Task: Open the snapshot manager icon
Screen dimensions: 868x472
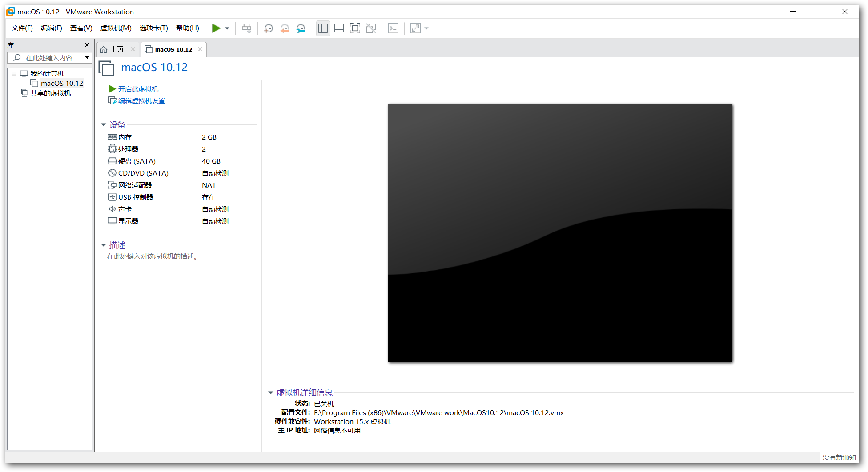Action: click(x=301, y=28)
